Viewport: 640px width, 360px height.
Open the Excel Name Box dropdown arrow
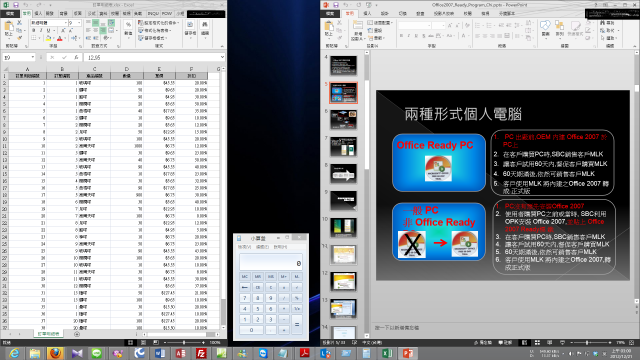[33, 58]
